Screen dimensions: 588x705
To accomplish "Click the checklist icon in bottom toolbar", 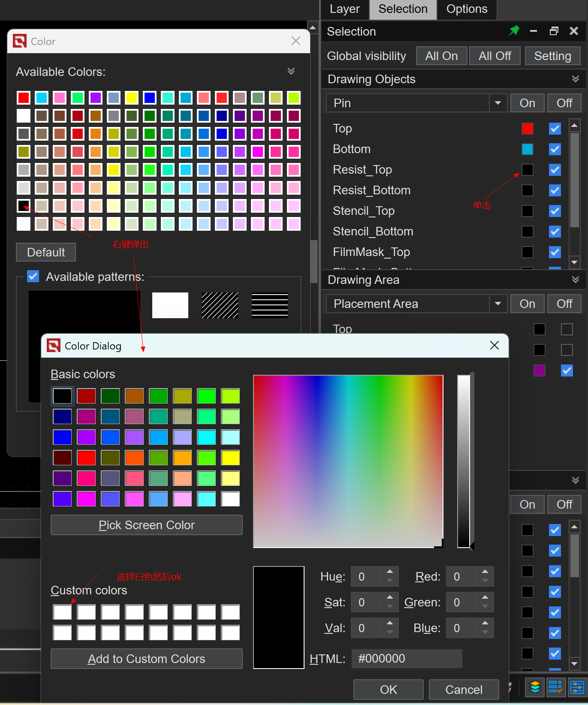I will coord(555,687).
